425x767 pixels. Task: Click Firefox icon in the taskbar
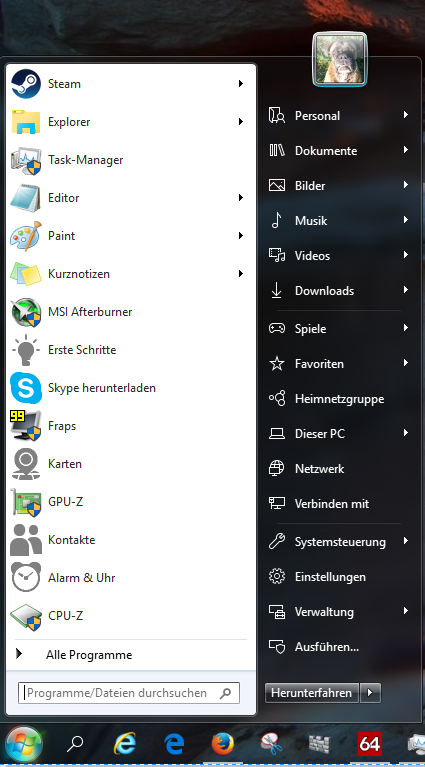click(223, 744)
